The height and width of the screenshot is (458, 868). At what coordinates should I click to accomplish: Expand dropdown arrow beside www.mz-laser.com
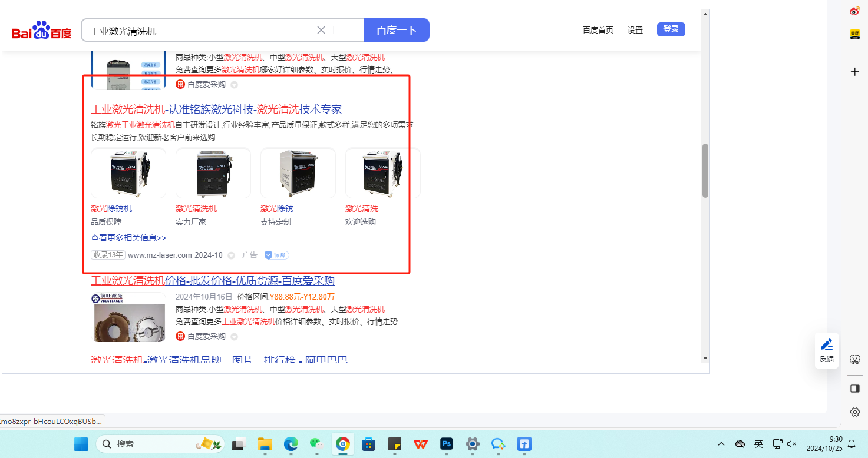(x=232, y=255)
